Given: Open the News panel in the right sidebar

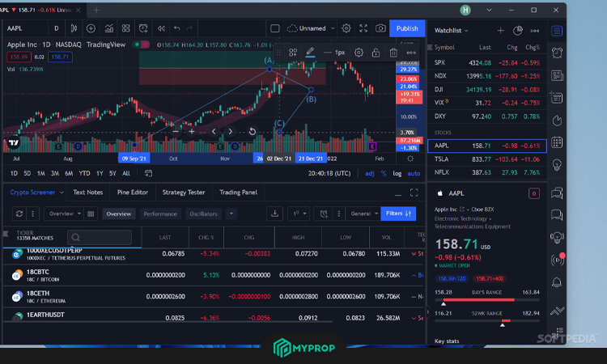Looking at the screenshot, I should click(x=557, y=75).
